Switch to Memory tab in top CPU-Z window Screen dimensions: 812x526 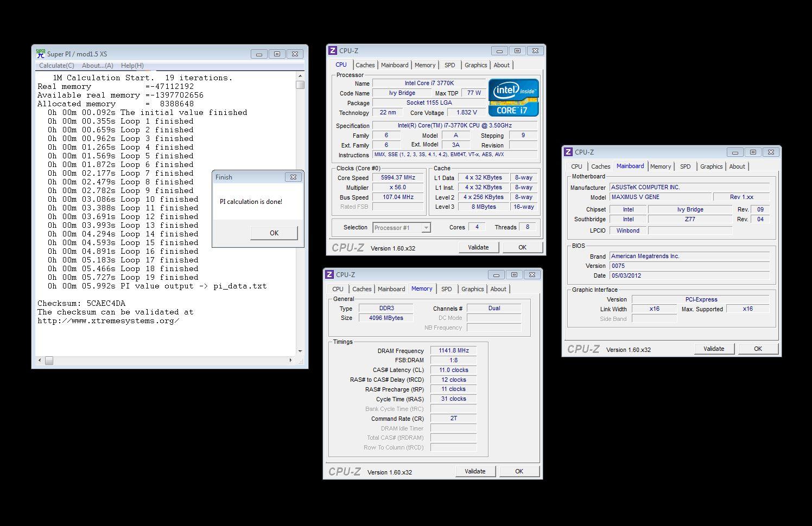tap(425, 65)
